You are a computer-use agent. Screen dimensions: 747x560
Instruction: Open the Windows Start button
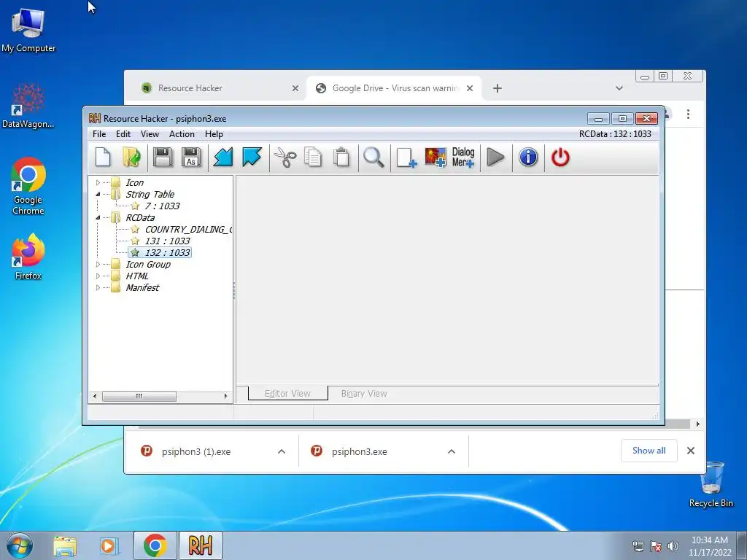coord(20,545)
